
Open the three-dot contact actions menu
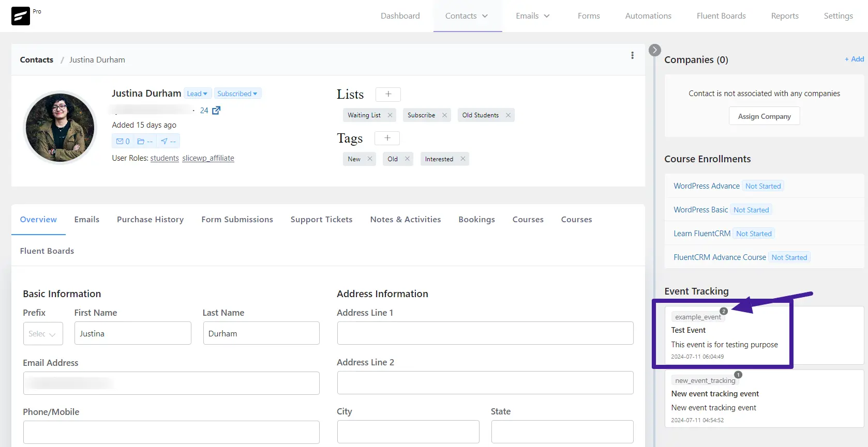pyautogui.click(x=632, y=55)
